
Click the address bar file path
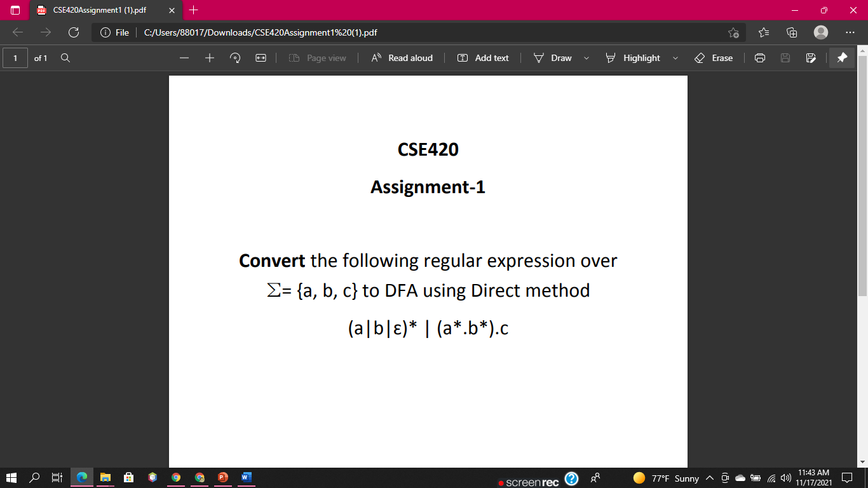(261, 32)
